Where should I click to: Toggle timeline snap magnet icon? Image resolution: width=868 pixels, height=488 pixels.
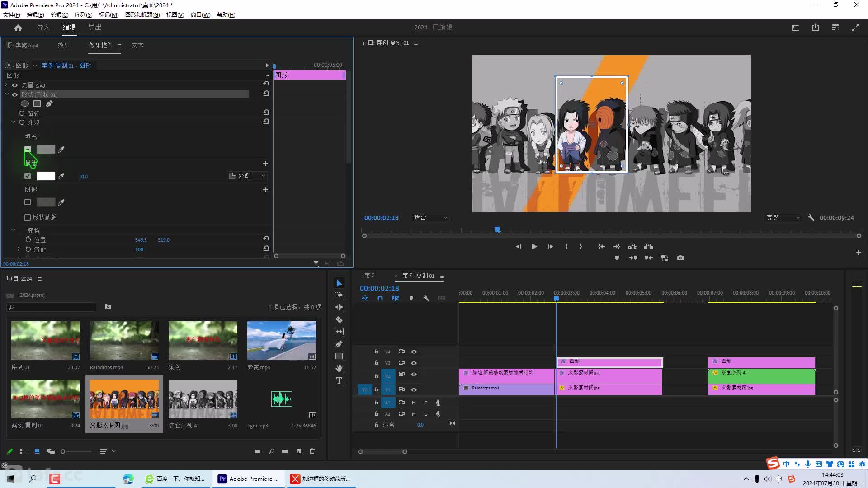pyautogui.click(x=380, y=298)
